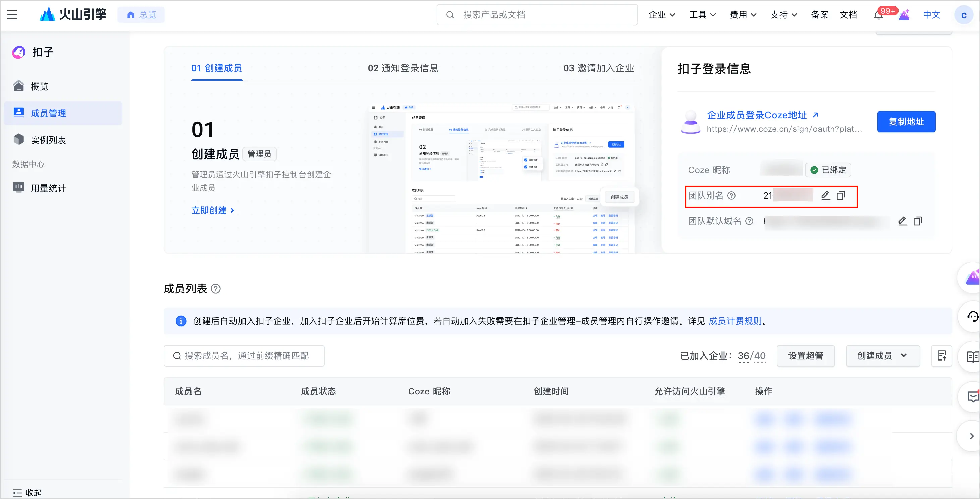Open the notifications bell icon

point(878,15)
